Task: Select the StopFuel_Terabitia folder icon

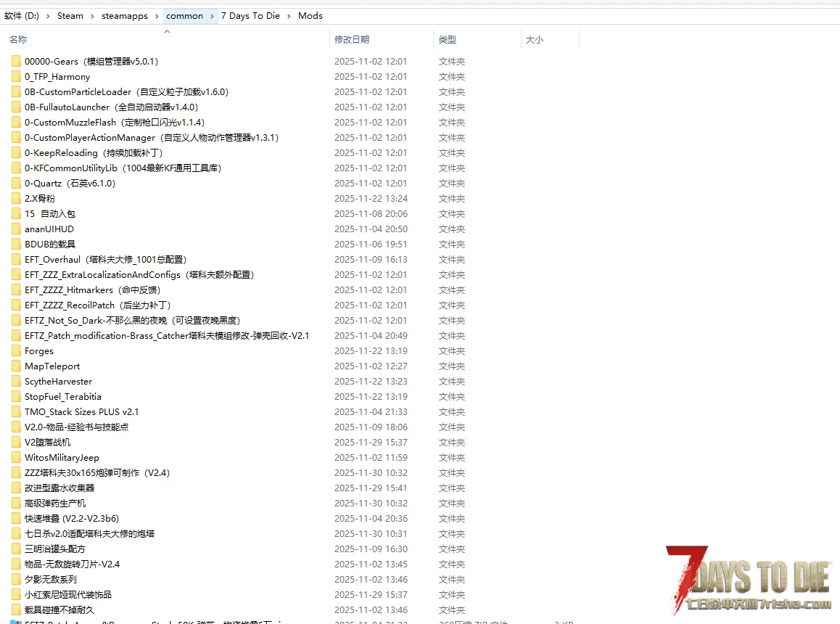Action: (16, 397)
